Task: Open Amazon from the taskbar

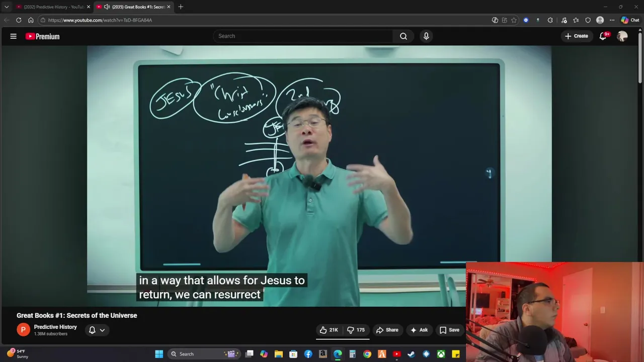Action: click(x=323, y=354)
